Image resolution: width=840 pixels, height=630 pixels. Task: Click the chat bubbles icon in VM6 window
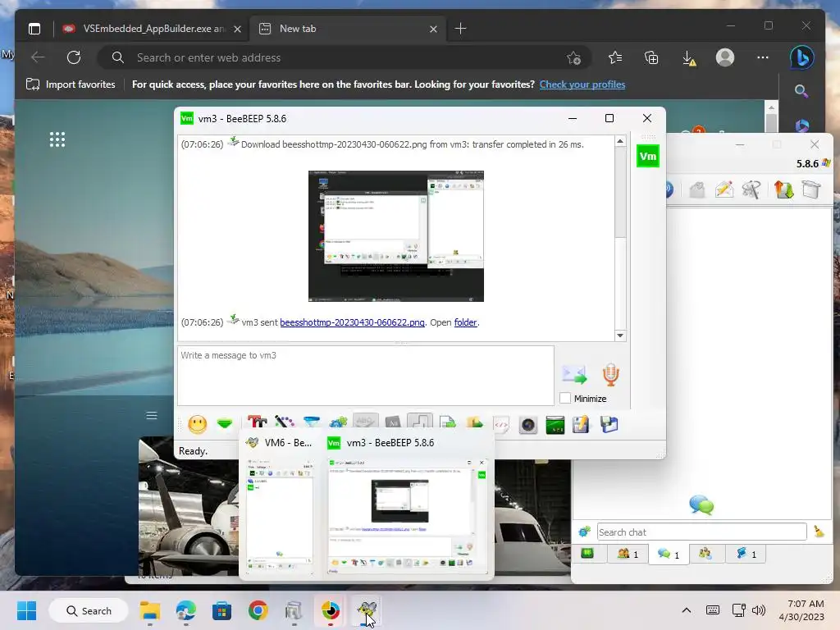coord(701,504)
